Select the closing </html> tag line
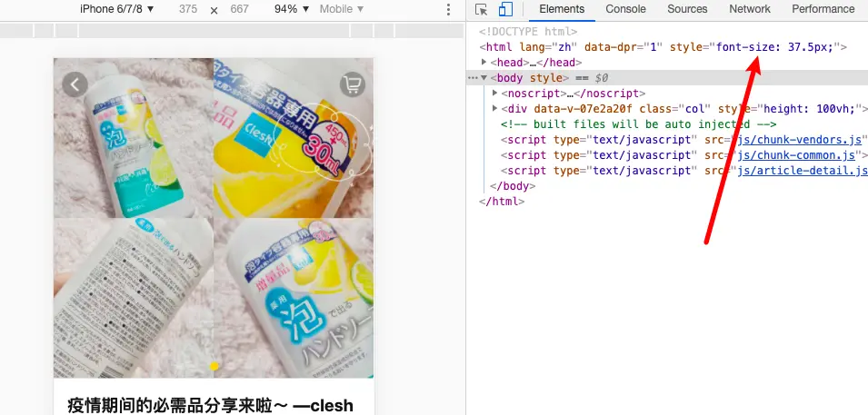Image resolution: width=868 pixels, height=415 pixels. (x=502, y=202)
